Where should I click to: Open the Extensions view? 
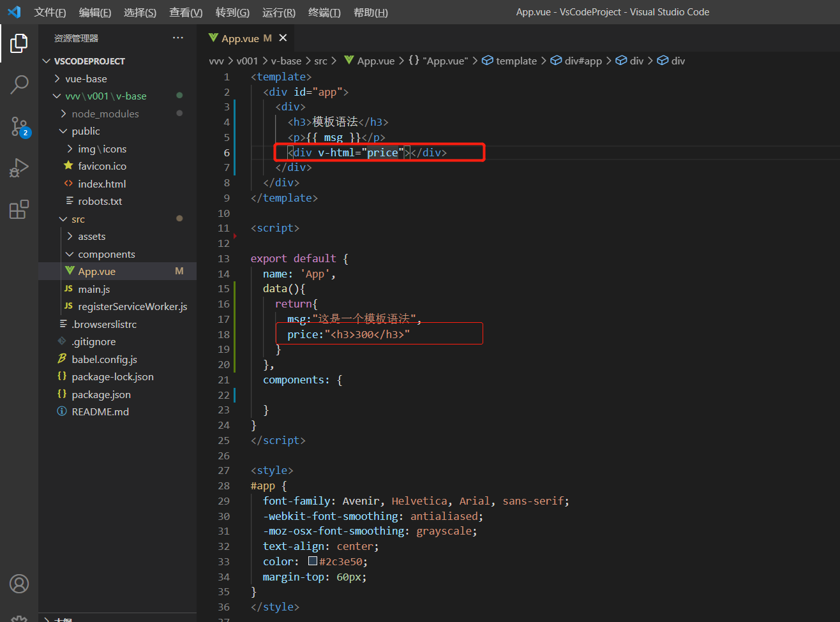pyautogui.click(x=19, y=209)
